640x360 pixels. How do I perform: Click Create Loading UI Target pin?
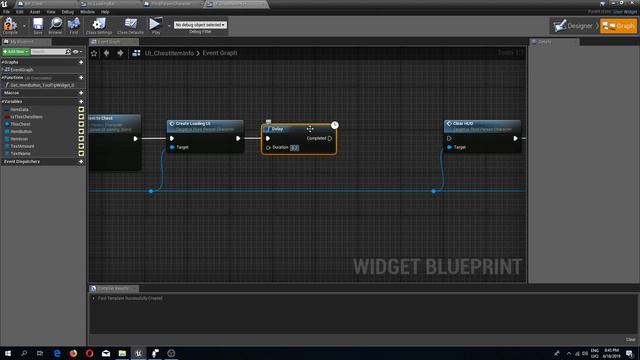coord(172,147)
